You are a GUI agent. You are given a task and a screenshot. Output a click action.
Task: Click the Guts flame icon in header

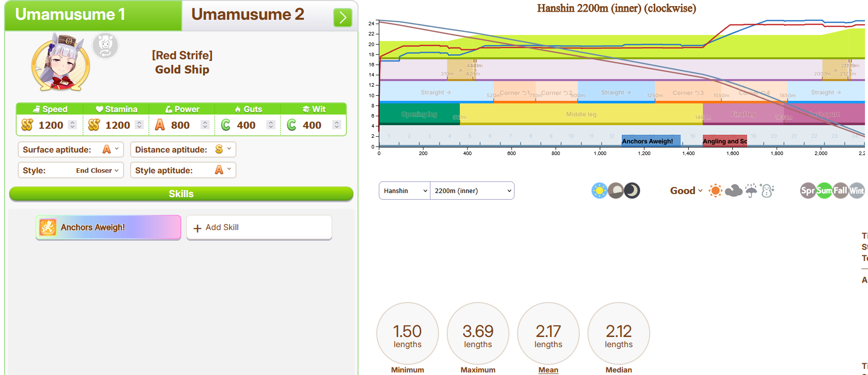coord(238,109)
